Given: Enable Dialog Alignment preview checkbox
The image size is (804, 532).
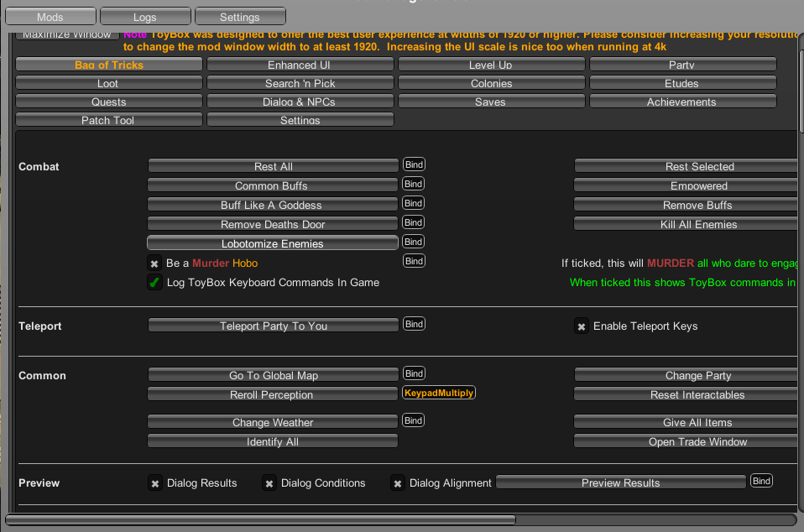Looking at the screenshot, I should [398, 483].
